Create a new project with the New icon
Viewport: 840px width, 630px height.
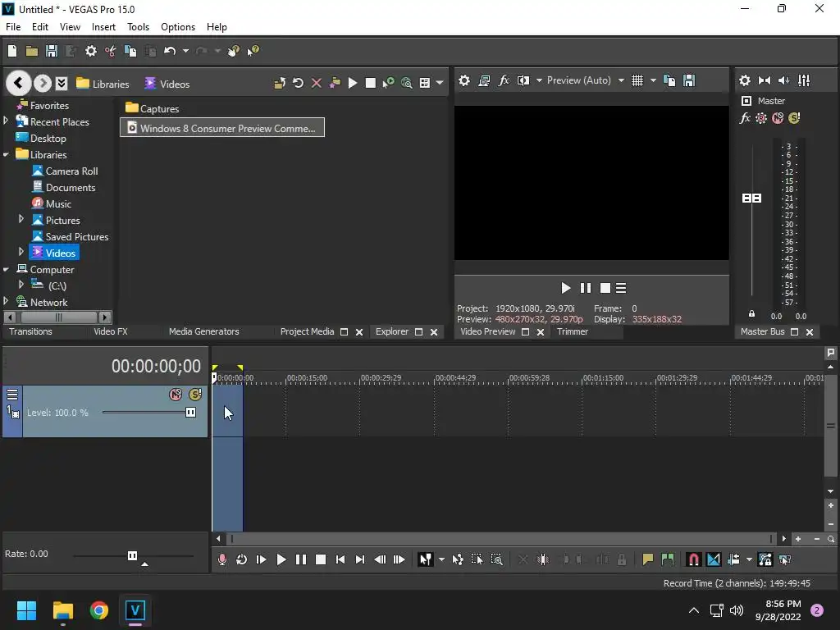click(x=12, y=51)
